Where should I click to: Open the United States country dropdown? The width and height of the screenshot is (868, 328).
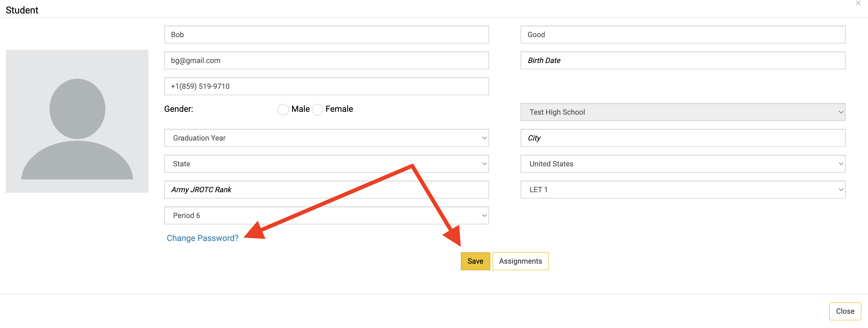pos(682,164)
